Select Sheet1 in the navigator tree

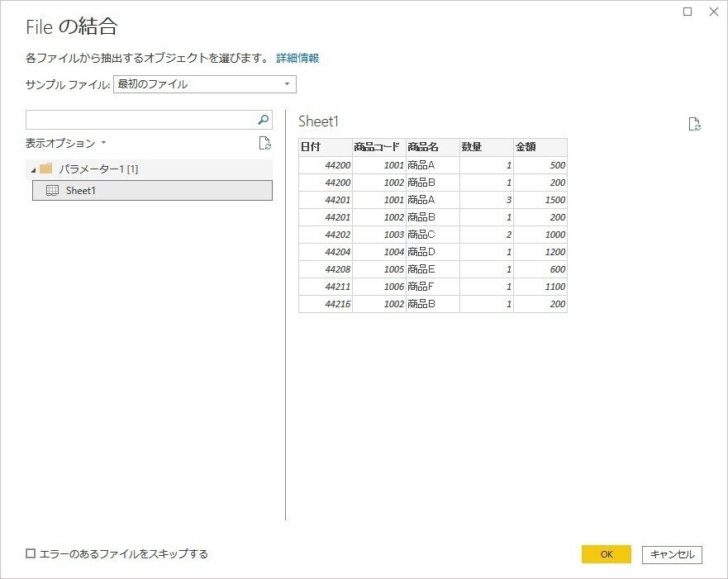point(152,190)
